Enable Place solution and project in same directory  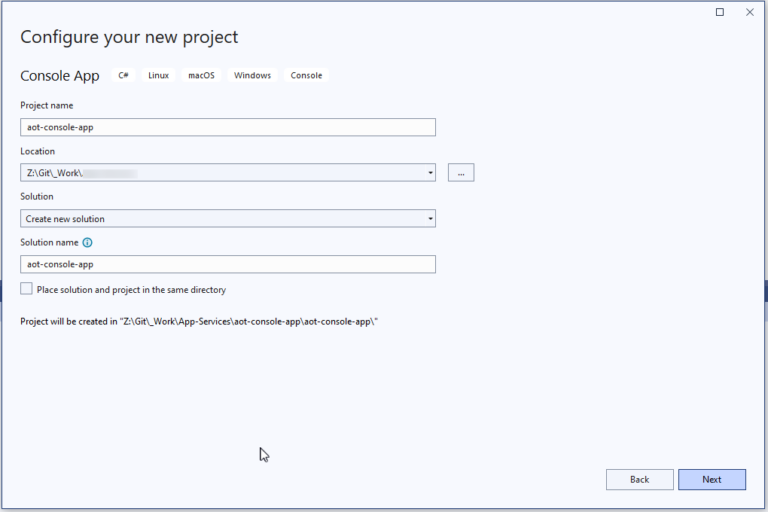pos(27,289)
